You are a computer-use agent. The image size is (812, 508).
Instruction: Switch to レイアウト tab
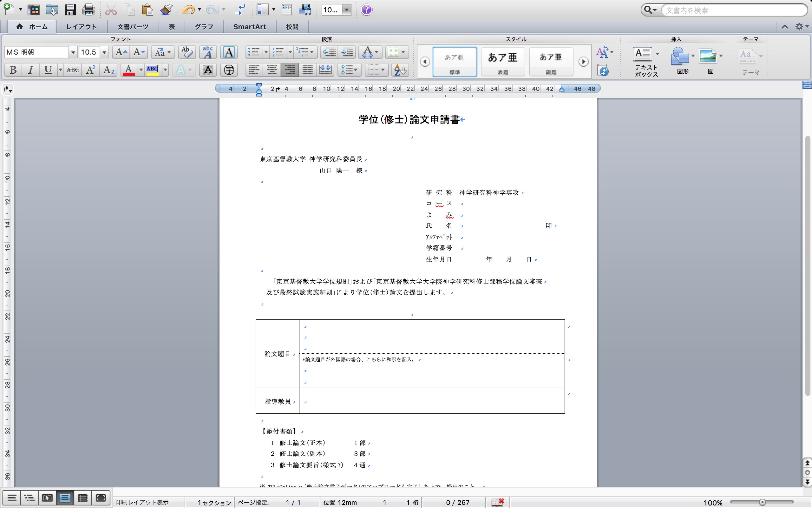(x=82, y=27)
